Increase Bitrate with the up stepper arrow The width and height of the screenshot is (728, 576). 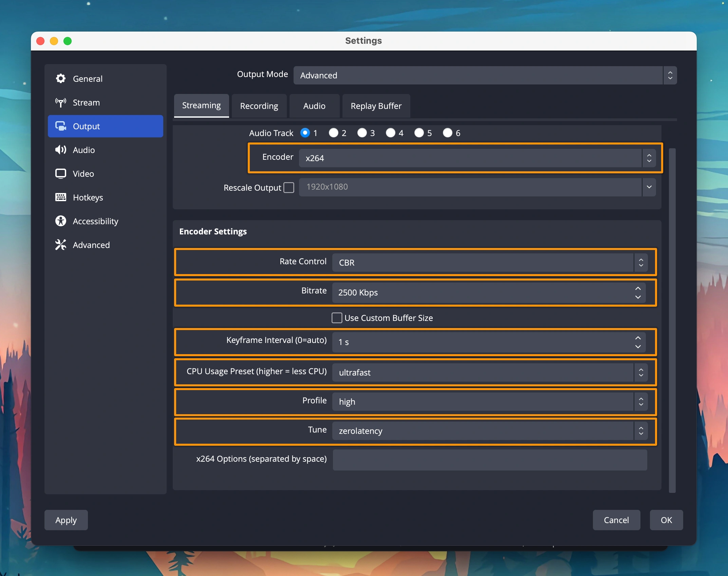click(638, 288)
